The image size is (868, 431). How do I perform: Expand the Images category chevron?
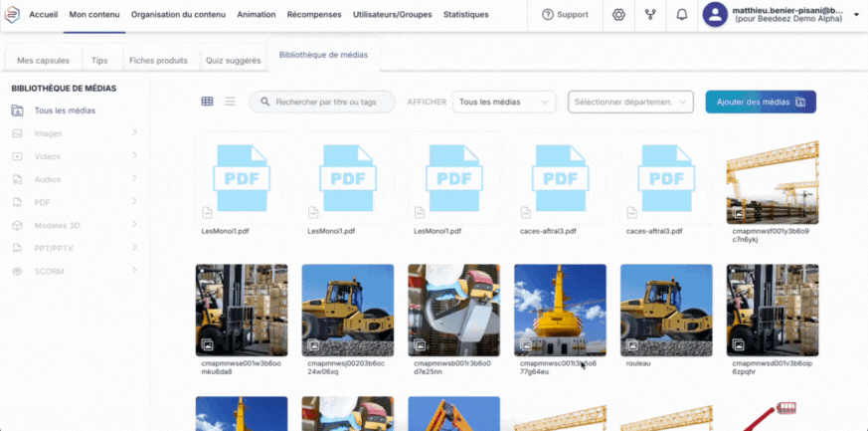(x=134, y=133)
